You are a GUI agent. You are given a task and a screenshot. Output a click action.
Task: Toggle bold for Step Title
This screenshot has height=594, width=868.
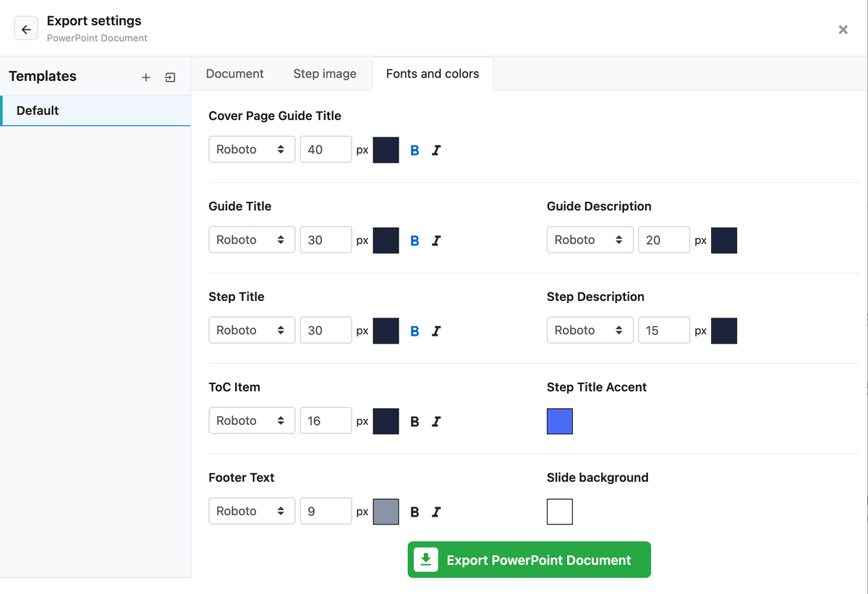[x=414, y=331]
